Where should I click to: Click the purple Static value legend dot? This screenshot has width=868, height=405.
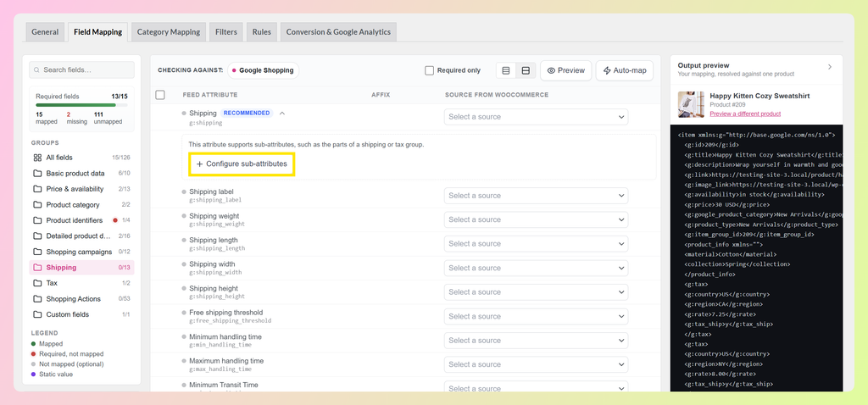tap(34, 374)
